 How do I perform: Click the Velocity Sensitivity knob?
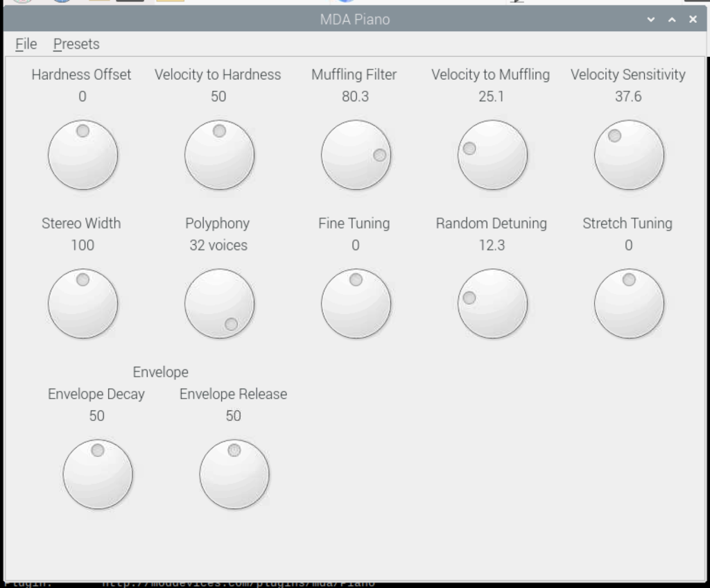point(630,155)
